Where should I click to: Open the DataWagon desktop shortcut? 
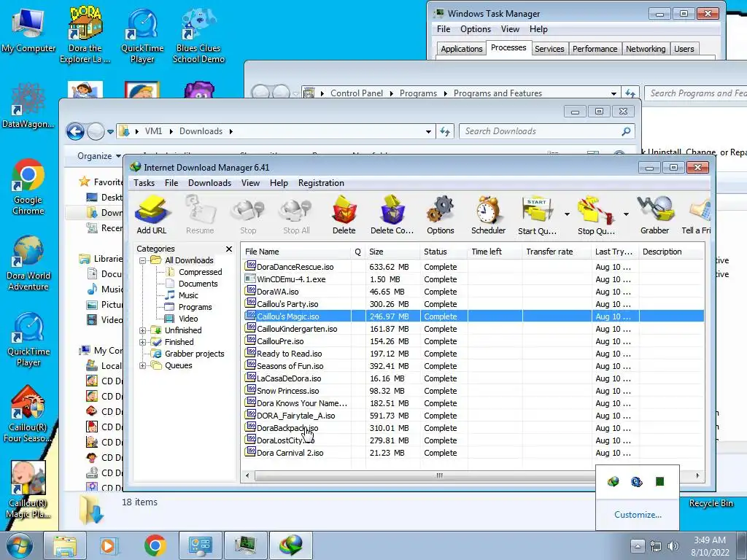(28, 106)
